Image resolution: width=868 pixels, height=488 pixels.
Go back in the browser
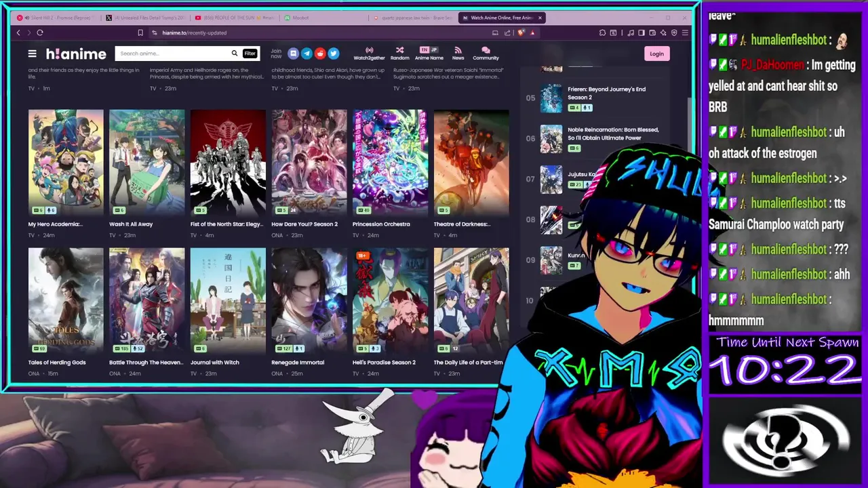tap(18, 33)
